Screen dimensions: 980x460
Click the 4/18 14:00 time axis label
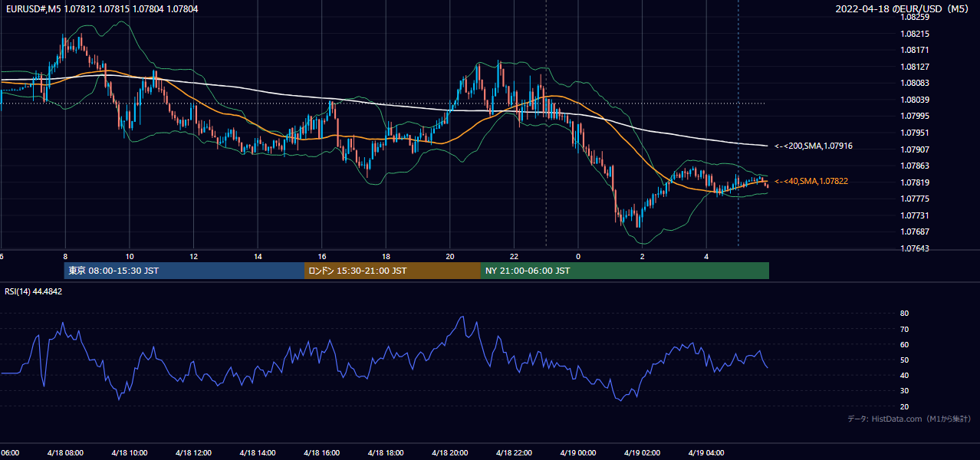[x=257, y=453]
